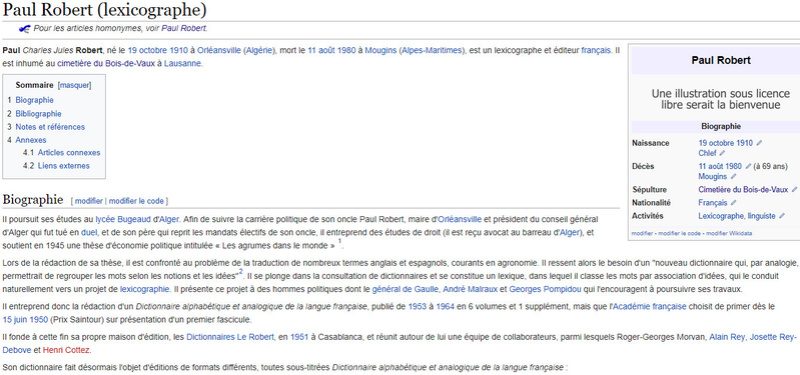Open the Alger link after lycée Bugeaud
Screen dimensions: 800x375
(169, 219)
